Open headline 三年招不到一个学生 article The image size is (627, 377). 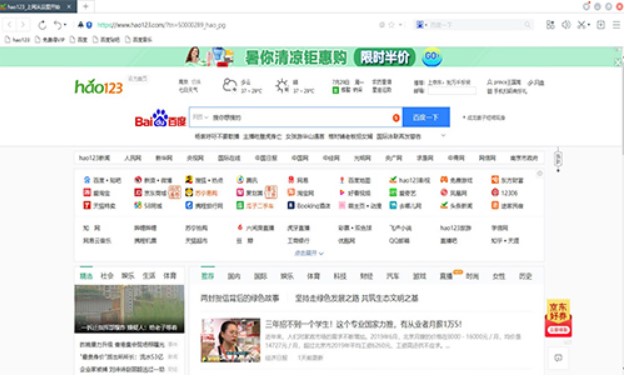pyautogui.click(x=363, y=324)
